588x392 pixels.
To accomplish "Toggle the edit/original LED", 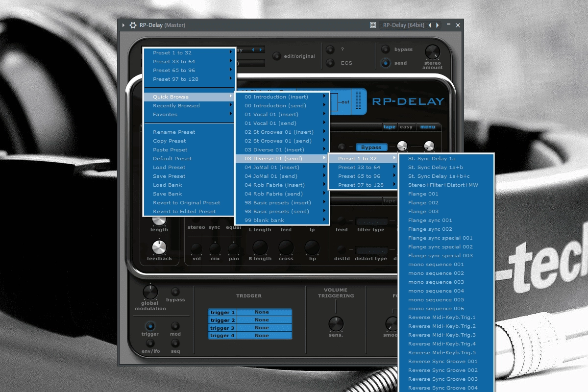I will (x=277, y=56).
